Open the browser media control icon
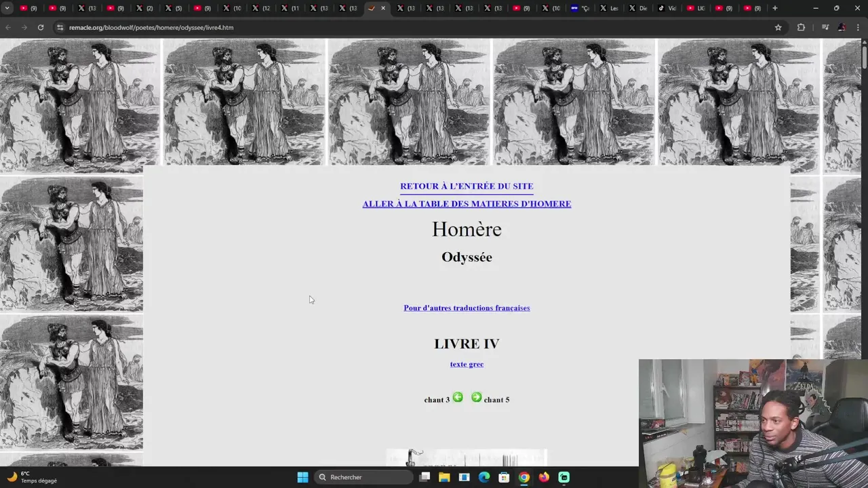The image size is (868, 488). 825,27
